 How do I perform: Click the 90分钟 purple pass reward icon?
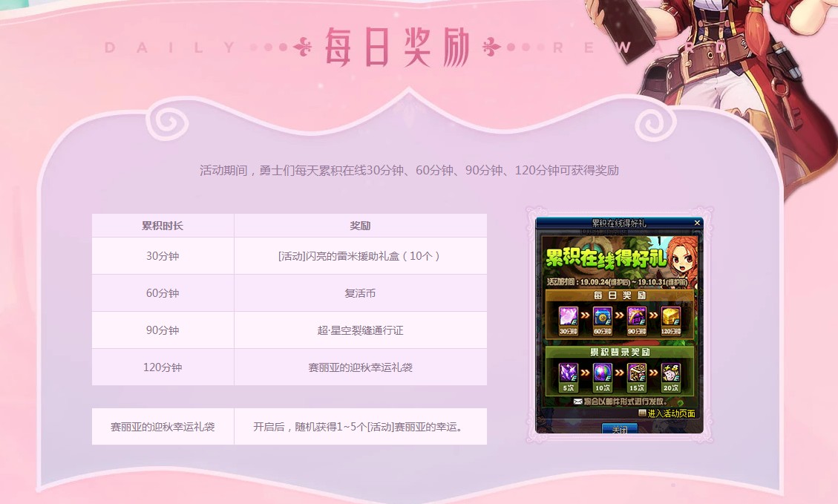[x=637, y=316]
